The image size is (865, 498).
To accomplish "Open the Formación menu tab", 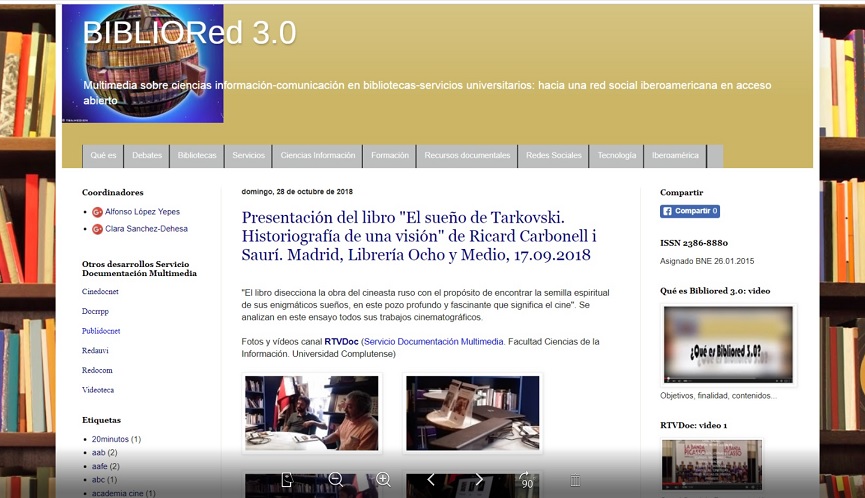I will point(389,156).
